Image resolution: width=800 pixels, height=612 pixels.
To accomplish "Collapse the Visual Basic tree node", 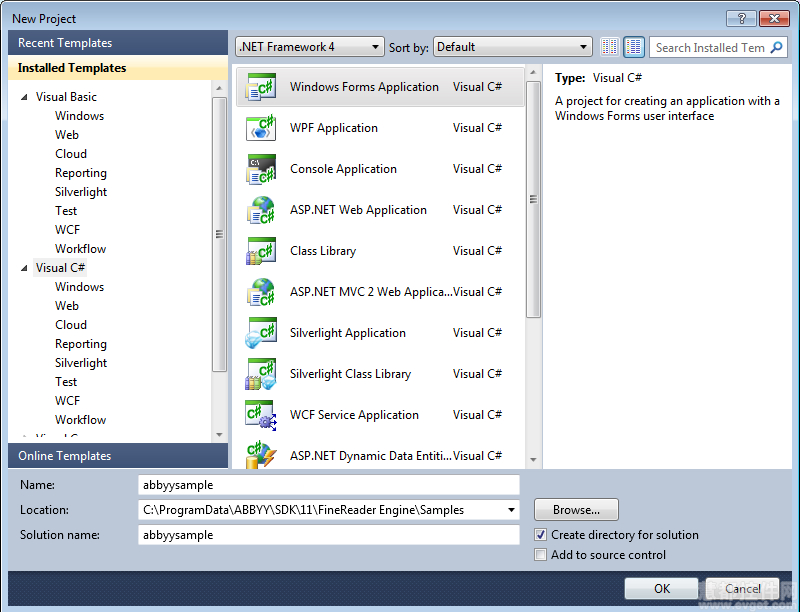I will [x=24, y=97].
